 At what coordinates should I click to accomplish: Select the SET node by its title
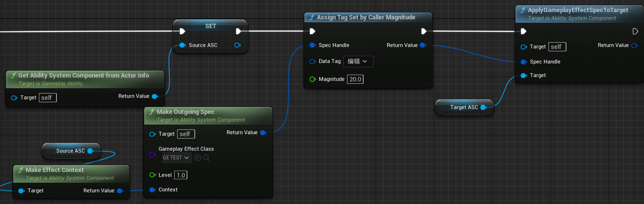click(x=211, y=26)
